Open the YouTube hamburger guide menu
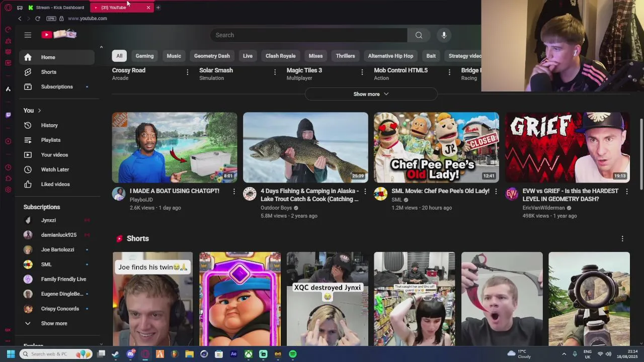This screenshot has height=362, width=644. [28, 35]
